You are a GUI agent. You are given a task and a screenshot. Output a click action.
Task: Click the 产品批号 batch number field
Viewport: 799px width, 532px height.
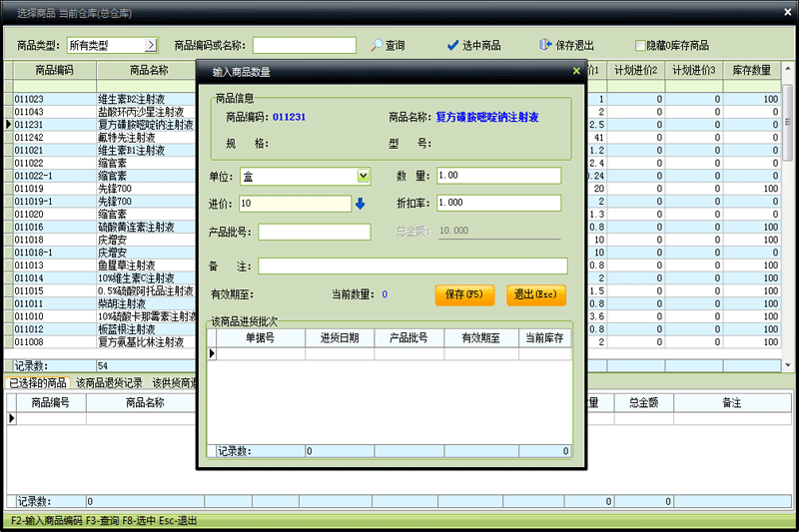click(x=315, y=232)
